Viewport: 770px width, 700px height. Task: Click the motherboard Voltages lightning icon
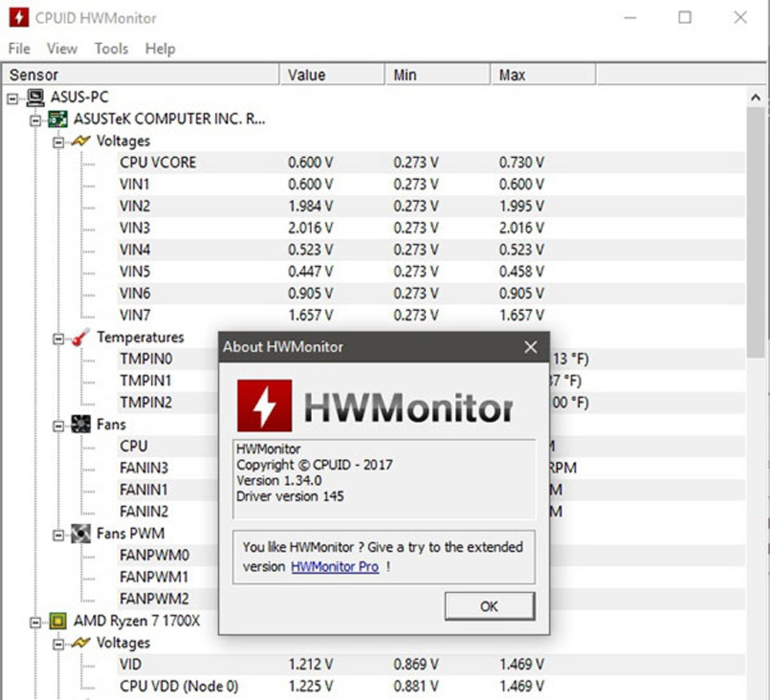pos(81,141)
